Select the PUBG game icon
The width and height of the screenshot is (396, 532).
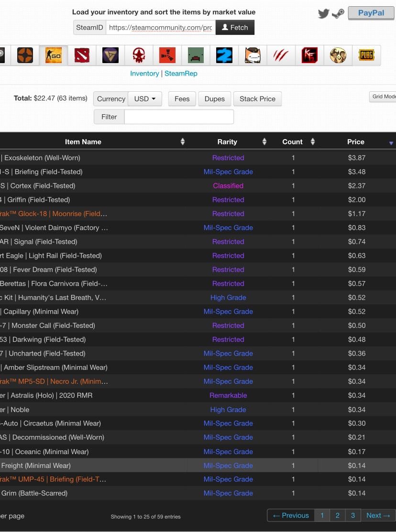pos(366,55)
